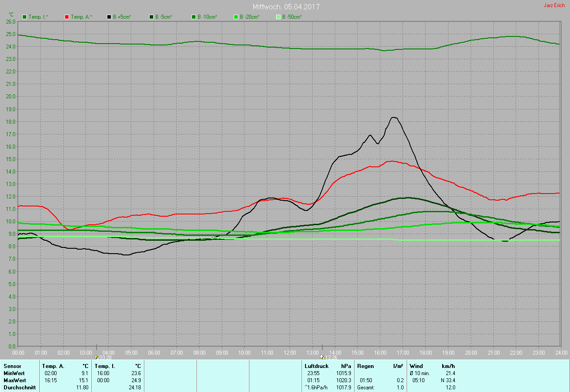Click the 'MaxWert' row label
The width and height of the screenshot is (570, 392).
(x=15, y=380)
